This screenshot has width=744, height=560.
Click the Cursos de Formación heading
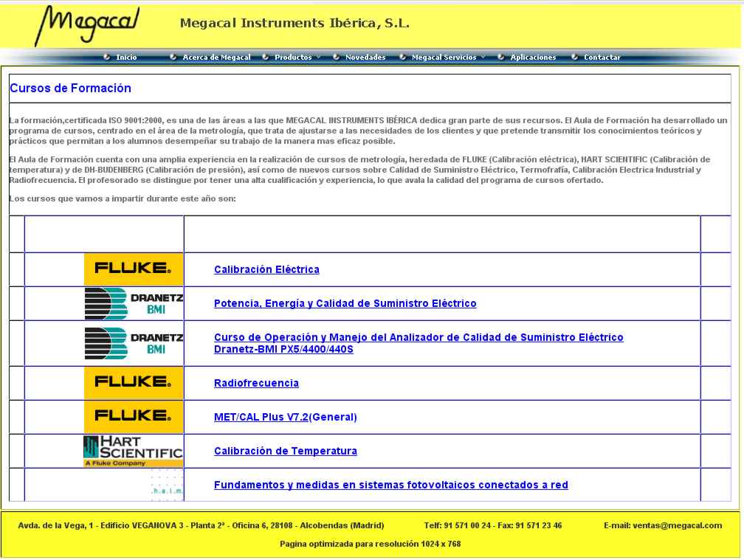pyautogui.click(x=71, y=89)
